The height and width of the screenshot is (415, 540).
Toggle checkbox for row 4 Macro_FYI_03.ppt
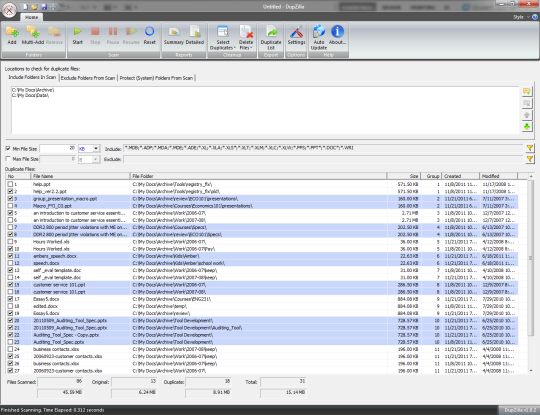10,206
